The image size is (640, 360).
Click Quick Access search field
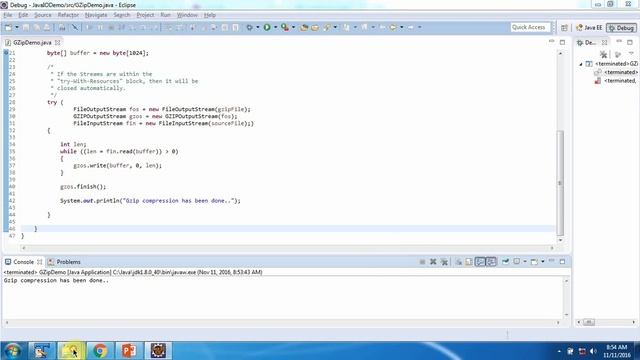pos(530,27)
